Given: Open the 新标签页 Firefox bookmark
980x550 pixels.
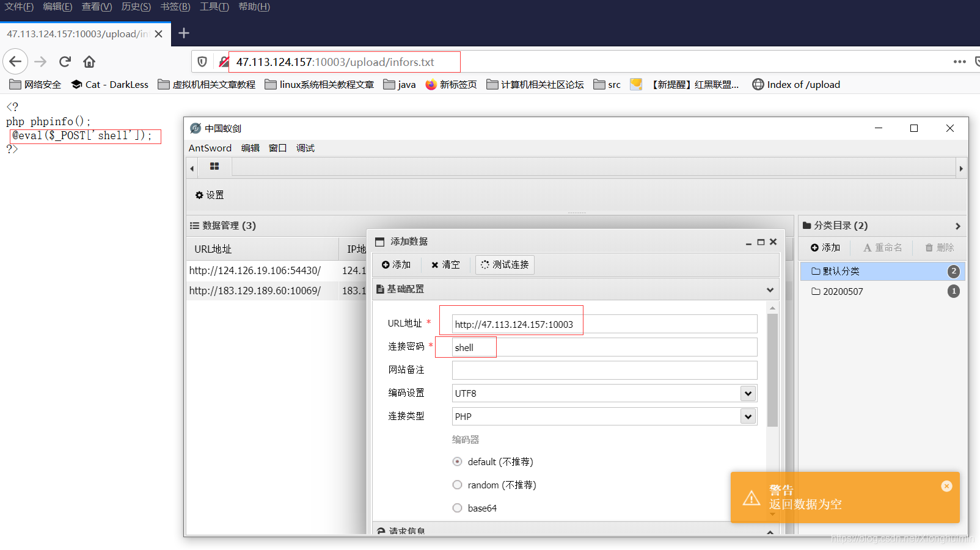Looking at the screenshot, I should tap(452, 84).
